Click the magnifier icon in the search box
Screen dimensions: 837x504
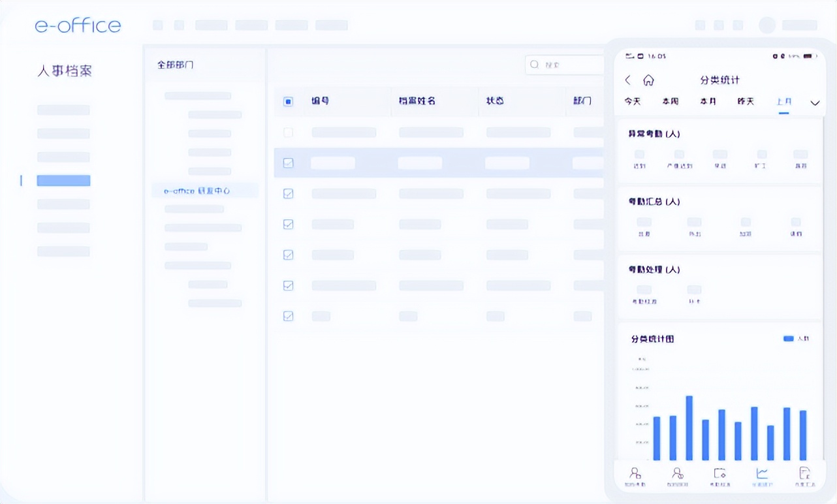pyautogui.click(x=535, y=65)
